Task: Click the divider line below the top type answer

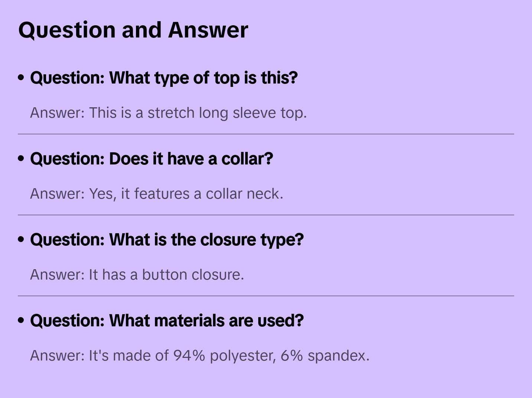Action: [266, 134]
